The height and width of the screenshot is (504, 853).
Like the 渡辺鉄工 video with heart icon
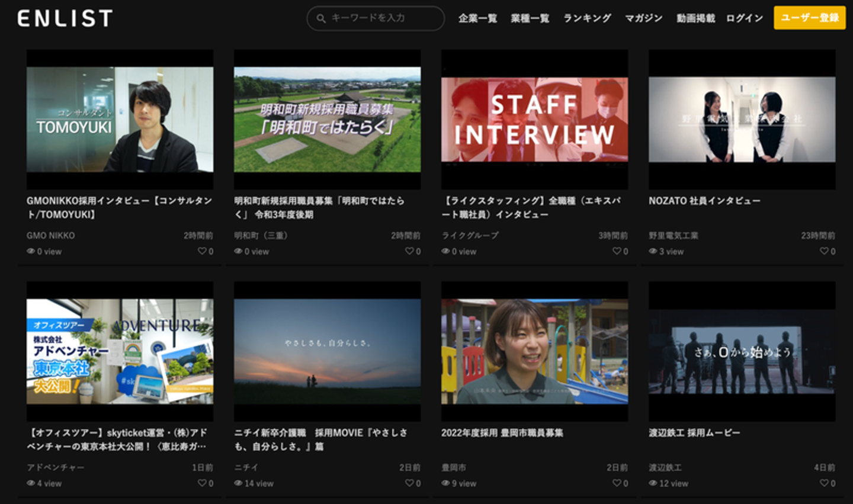pos(824,483)
